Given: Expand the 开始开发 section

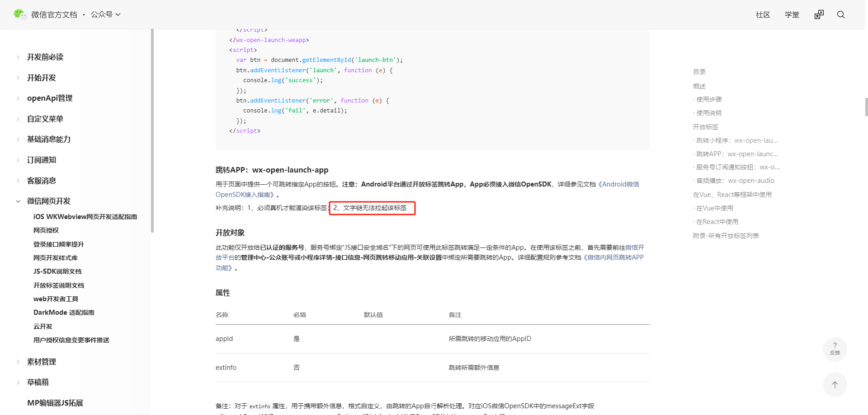Looking at the screenshot, I should pyautogui.click(x=42, y=78).
